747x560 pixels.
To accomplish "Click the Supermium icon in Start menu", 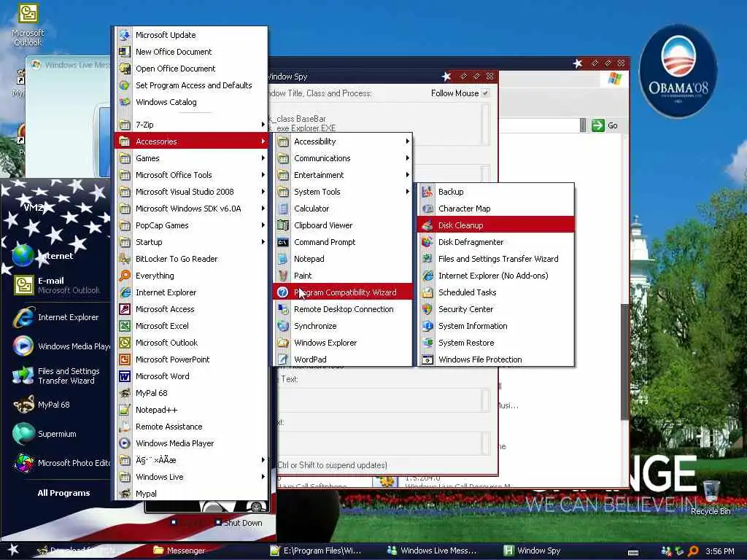I will click(23, 433).
